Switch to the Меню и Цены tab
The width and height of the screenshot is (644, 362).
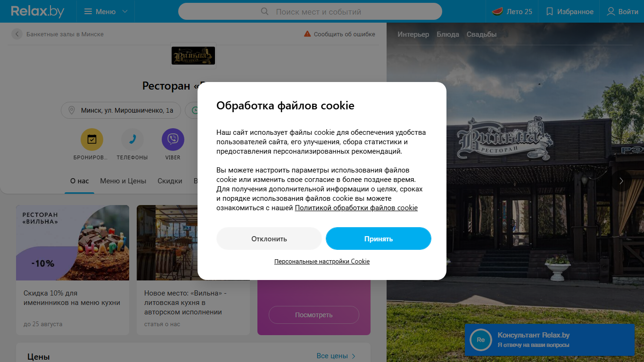click(x=123, y=181)
